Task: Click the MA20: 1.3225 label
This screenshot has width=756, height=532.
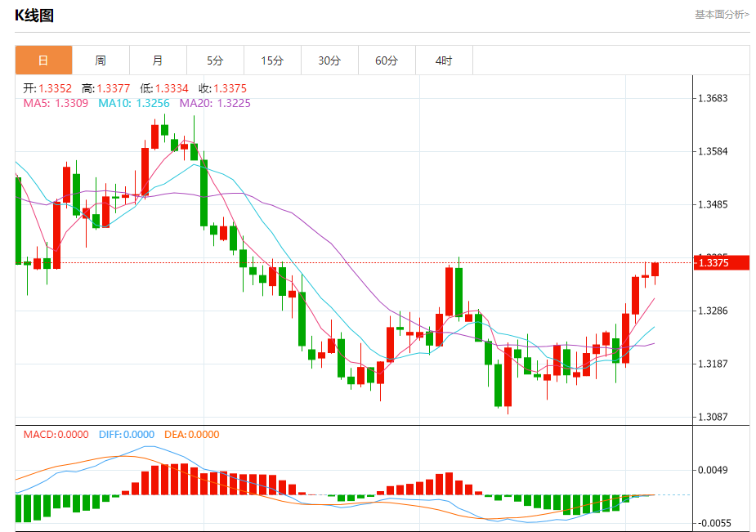Action: [215, 103]
